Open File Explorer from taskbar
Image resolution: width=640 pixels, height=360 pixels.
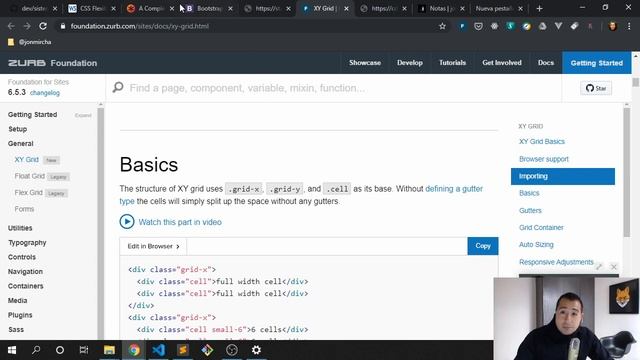pyautogui.click(x=109, y=350)
